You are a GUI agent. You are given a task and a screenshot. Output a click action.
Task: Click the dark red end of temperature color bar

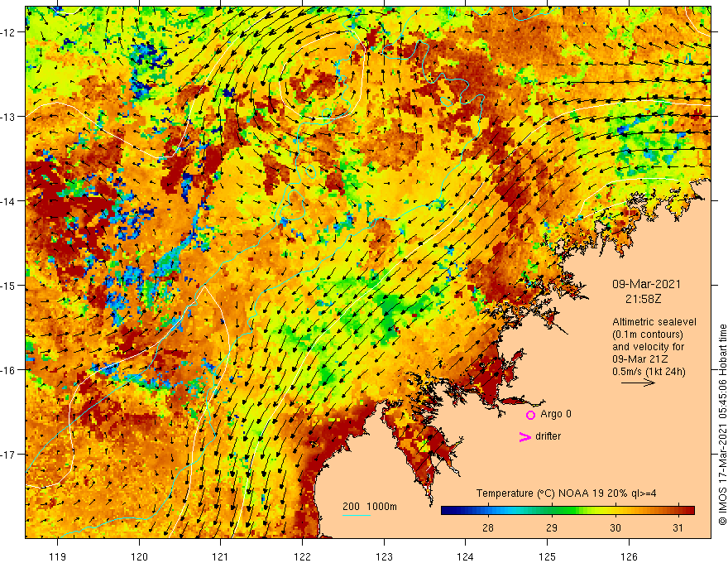691,511
